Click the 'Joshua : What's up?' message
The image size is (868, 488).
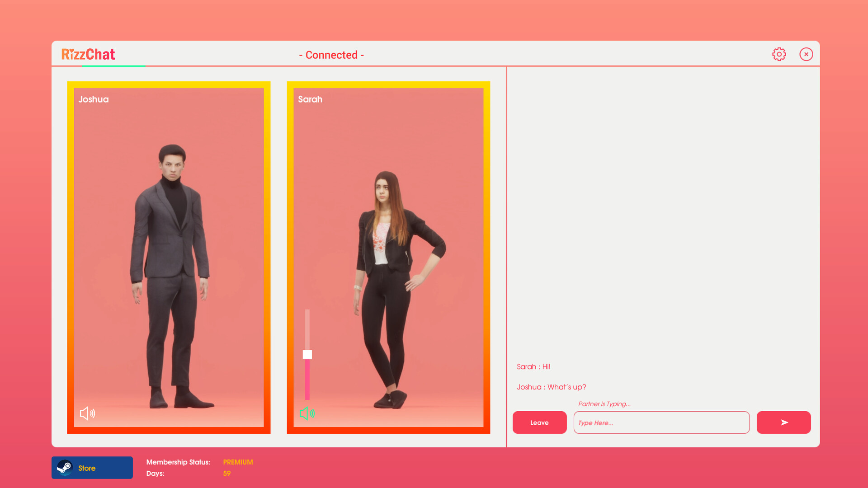point(551,387)
